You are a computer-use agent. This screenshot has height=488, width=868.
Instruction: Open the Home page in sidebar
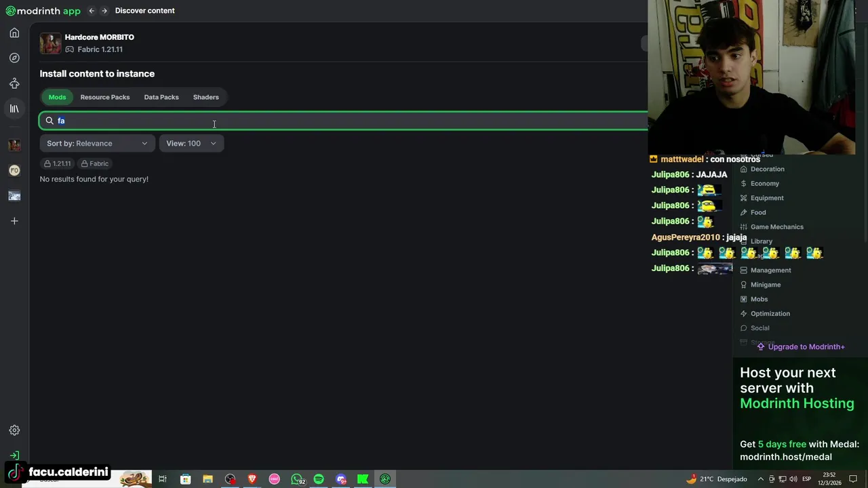pos(14,33)
